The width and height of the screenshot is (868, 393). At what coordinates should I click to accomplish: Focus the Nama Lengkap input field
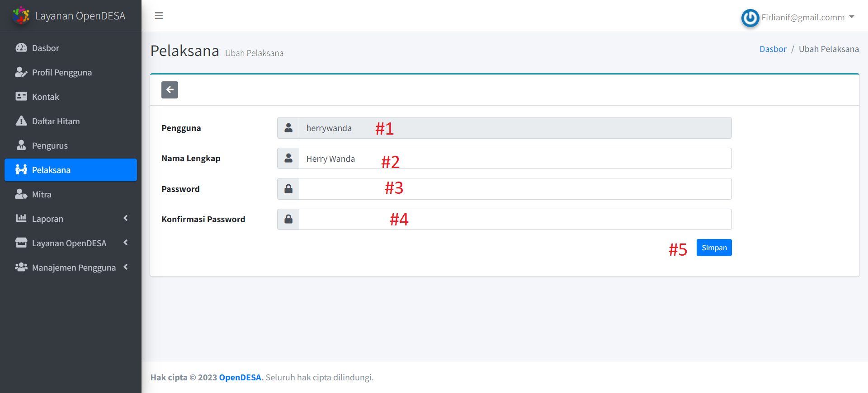(515, 159)
